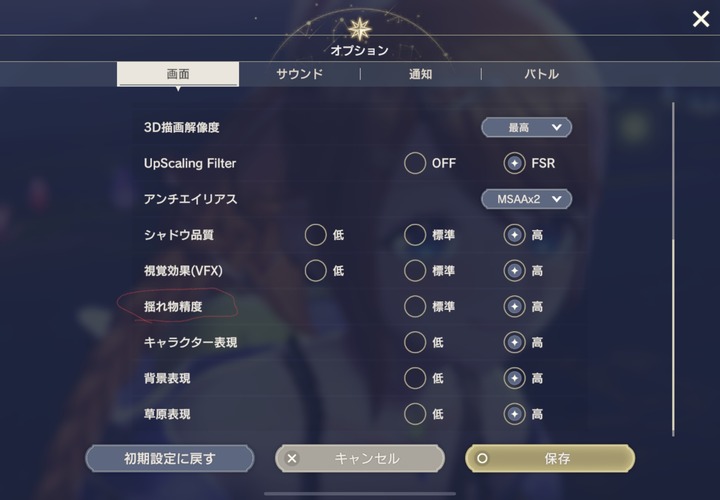The image size is (720, 500).
Task: Set 草原表現 to 低
Action: pos(415,414)
